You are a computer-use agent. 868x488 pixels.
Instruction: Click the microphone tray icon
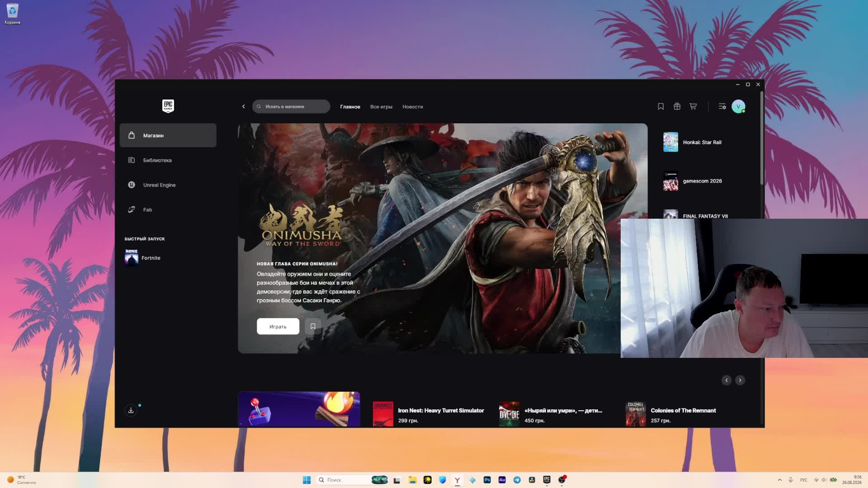tap(791, 480)
